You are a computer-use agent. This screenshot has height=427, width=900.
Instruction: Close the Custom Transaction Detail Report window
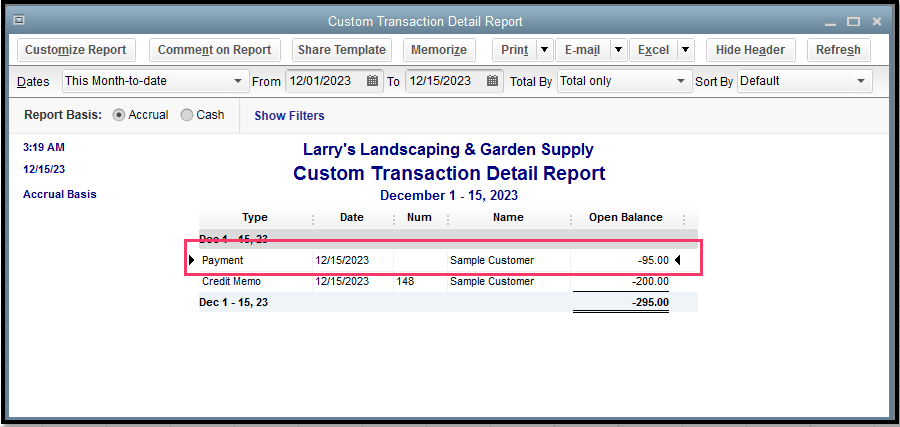(876, 22)
